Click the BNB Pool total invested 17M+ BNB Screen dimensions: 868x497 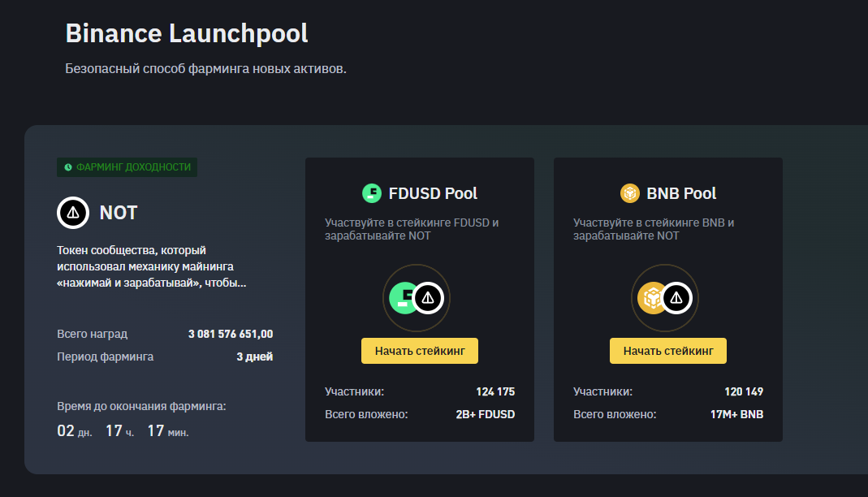click(736, 414)
